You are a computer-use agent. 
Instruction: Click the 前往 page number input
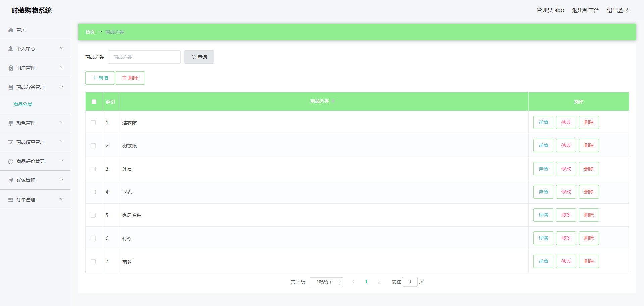410,282
